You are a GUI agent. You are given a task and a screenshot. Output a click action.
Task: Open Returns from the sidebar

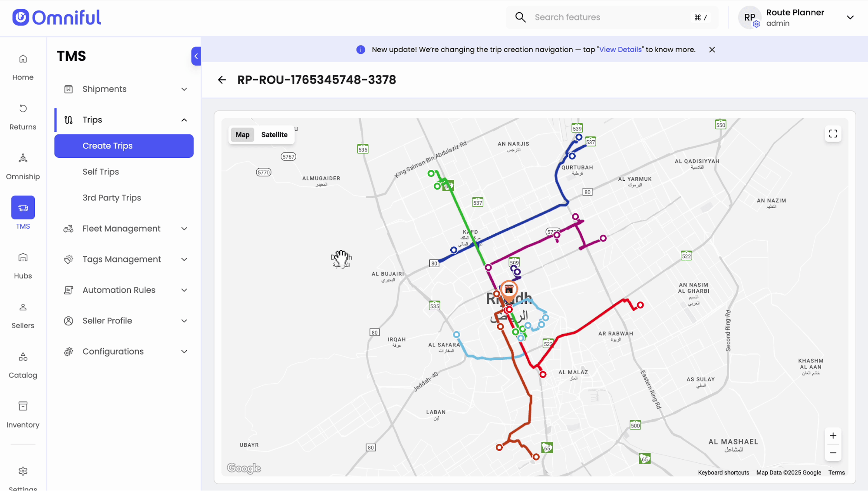point(23,116)
